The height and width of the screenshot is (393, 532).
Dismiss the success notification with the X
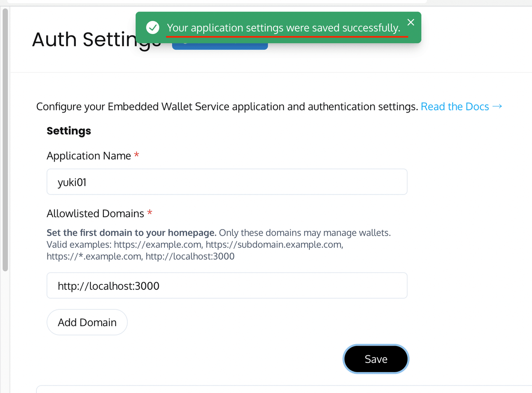[x=411, y=22]
